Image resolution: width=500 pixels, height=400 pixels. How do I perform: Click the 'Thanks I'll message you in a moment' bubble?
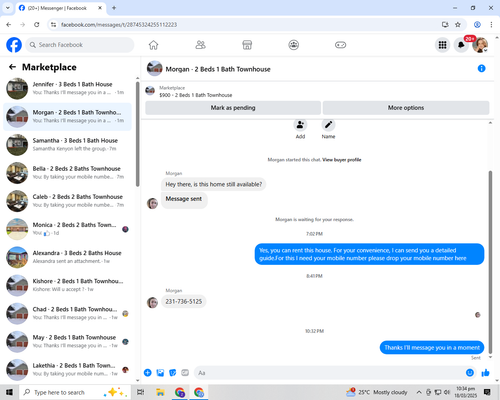pyautogui.click(x=432, y=348)
